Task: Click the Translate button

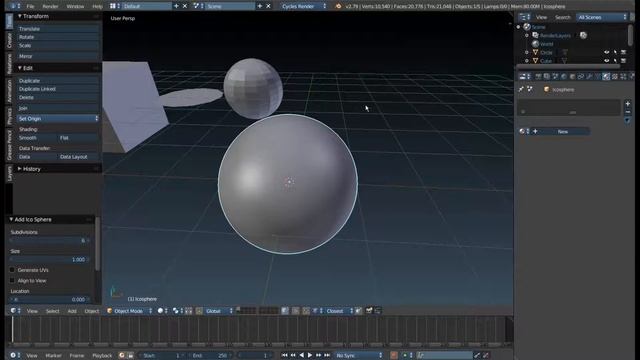Action: click(58, 29)
